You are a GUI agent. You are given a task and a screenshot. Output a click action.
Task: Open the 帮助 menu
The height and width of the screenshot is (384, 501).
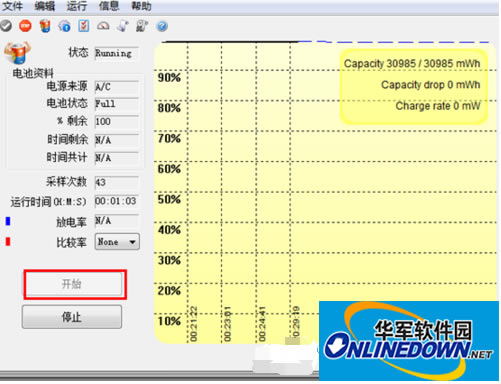(x=141, y=6)
